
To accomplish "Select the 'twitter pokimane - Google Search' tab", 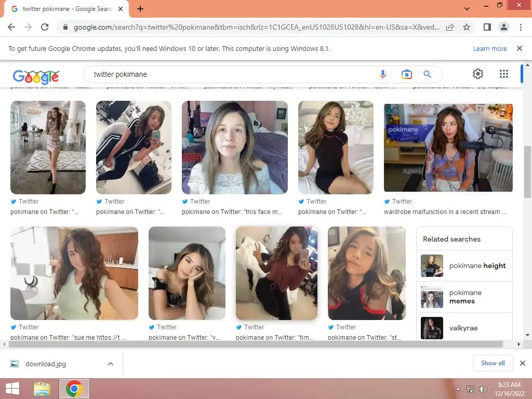I will [66, 9].
